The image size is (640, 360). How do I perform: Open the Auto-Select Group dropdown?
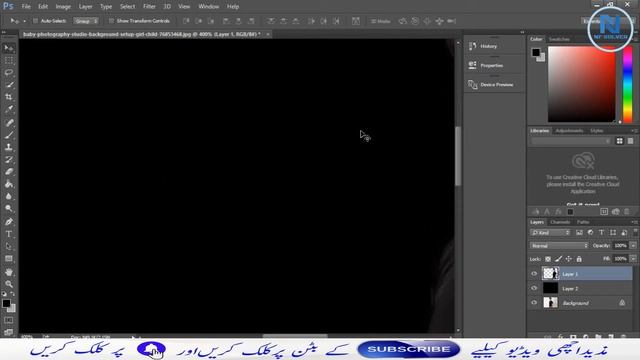86,21
